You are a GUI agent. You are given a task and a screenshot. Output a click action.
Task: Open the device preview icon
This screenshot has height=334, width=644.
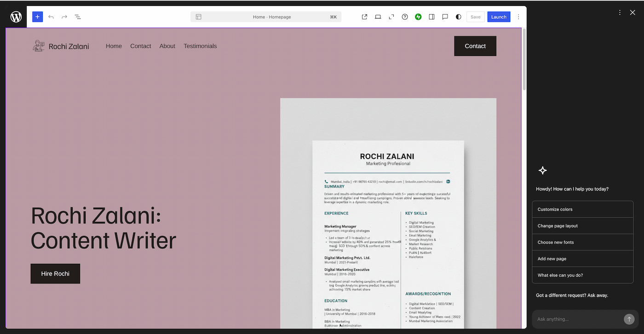[378, 17]
